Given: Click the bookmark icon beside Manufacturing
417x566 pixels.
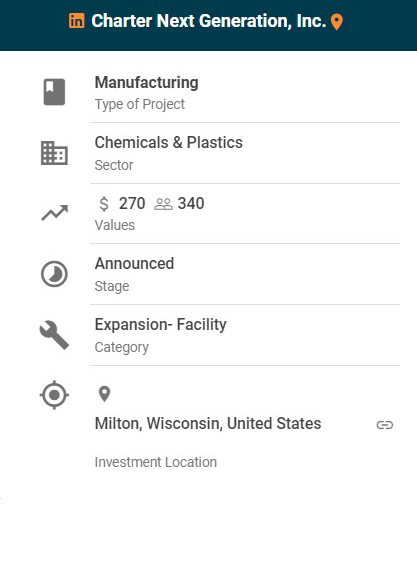Looking at the screenshot, I should [55, 92].
